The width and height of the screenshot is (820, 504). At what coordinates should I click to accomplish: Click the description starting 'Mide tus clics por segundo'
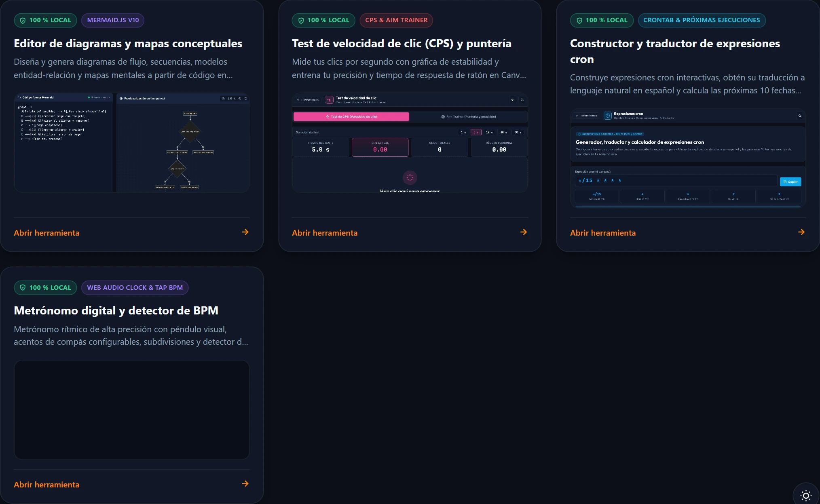click(409, 68)
